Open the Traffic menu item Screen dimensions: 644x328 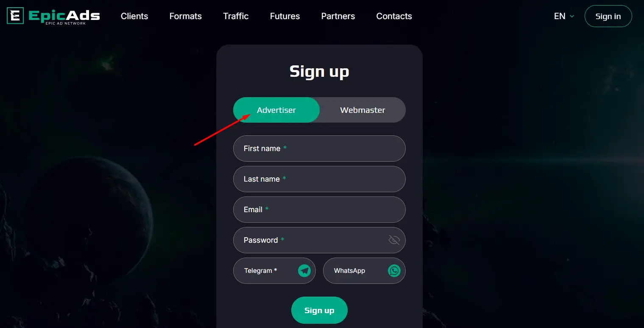point(236,16)
